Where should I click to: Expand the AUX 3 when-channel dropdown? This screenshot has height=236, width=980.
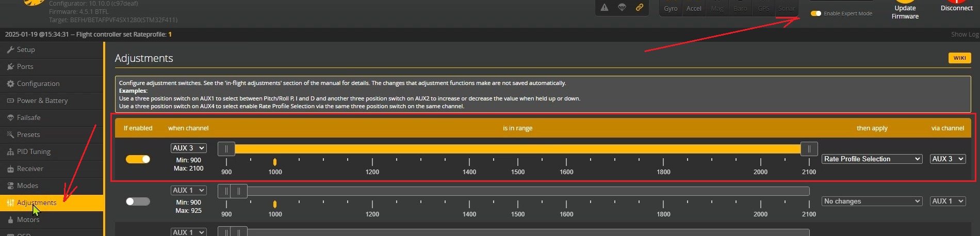tap(188, 148)
